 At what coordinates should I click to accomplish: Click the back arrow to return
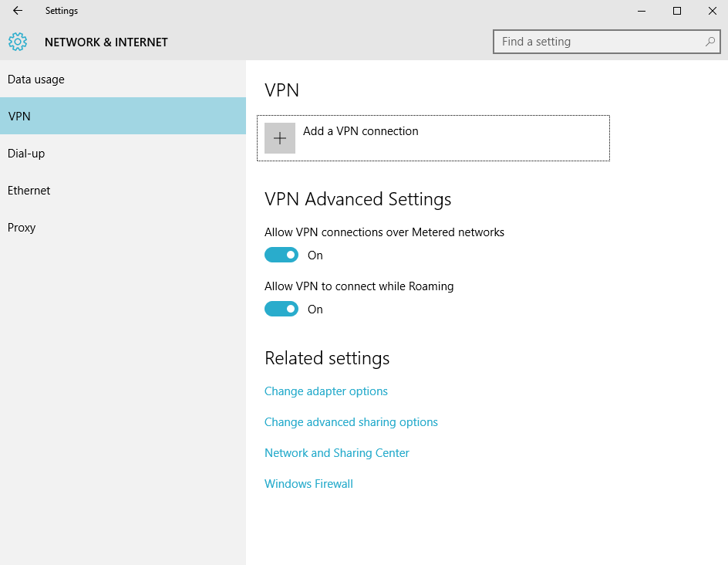[16, 11]
